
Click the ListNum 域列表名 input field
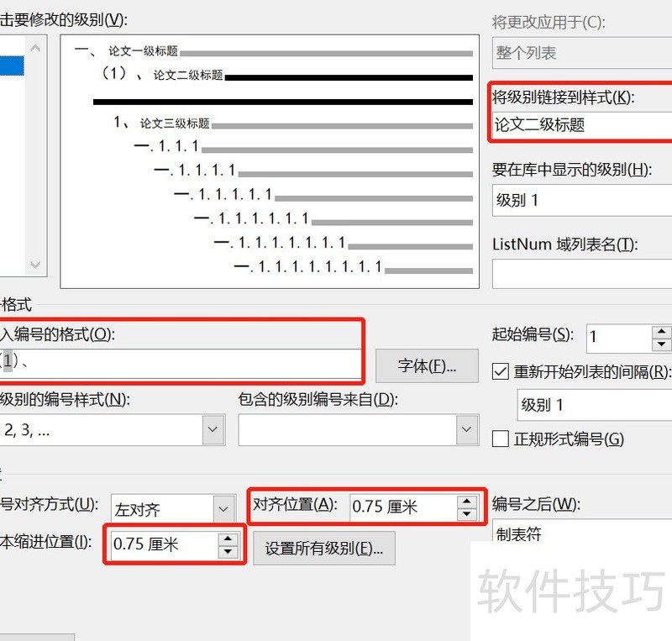coord(580,273)
